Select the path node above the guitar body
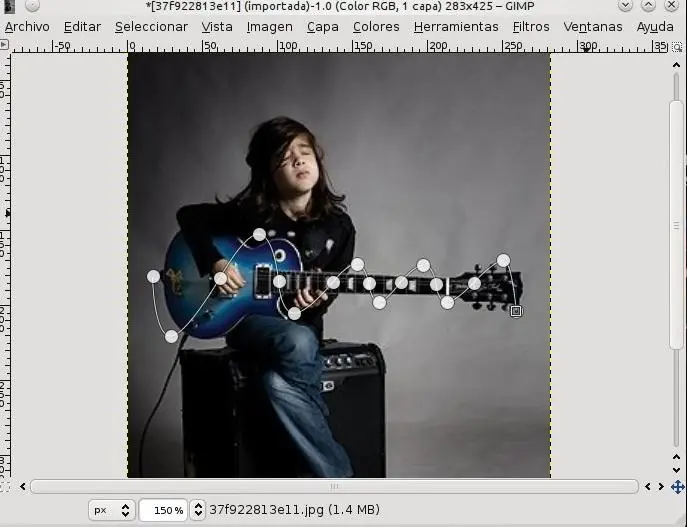 pyautogui.click(x=259, y=234)
